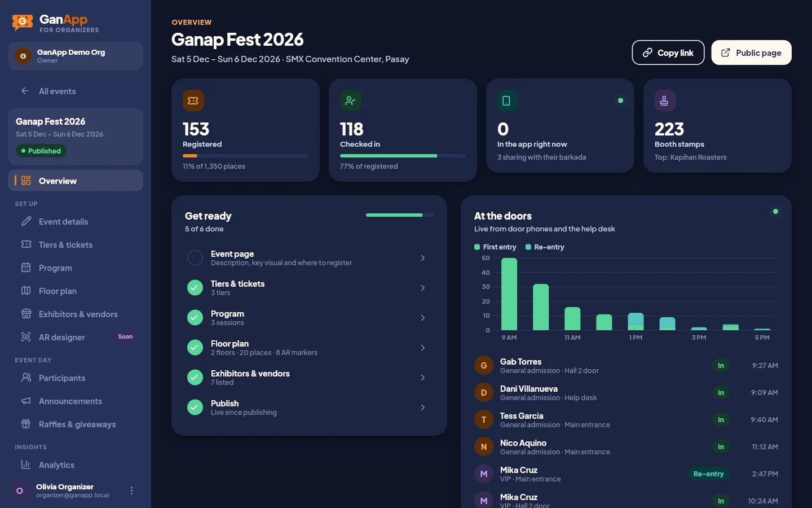Click the 9 AM bar in chart
Viewport: 812px width, 508px height.
[x=509, y=294]
